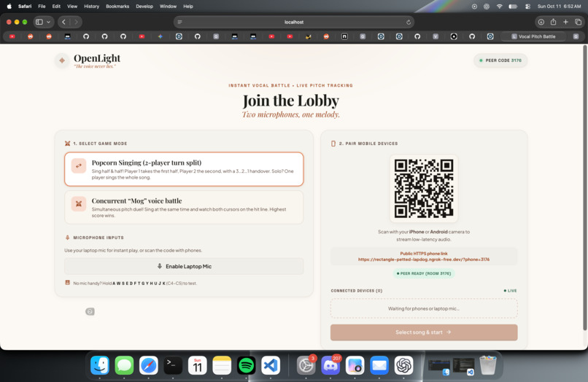Click the "Join the Lobby" heading
The height and width of the screenshot is (382, 588).
tap(290, 101)
